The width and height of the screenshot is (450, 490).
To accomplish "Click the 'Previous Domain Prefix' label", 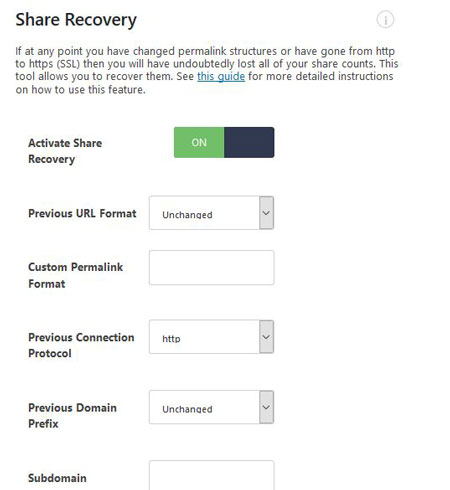I will pyautogui.click(x=72, y=415).
